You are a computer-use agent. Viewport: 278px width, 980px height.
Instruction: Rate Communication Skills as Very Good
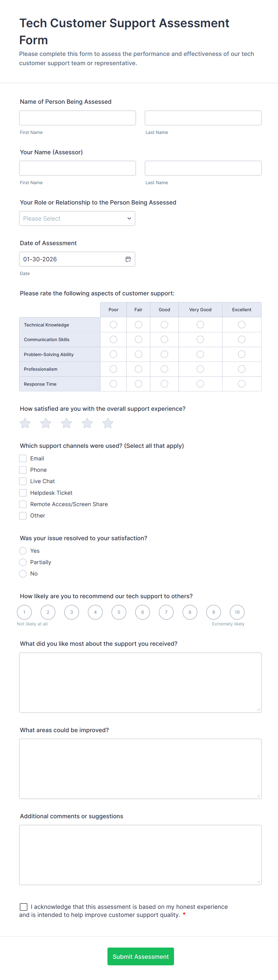click(x=200, y=339)
